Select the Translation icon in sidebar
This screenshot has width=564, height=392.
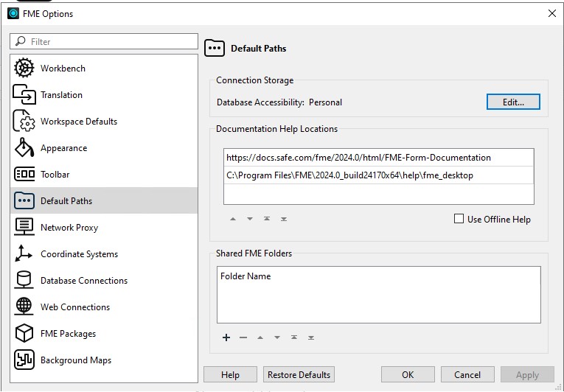(x=24, y=94)
